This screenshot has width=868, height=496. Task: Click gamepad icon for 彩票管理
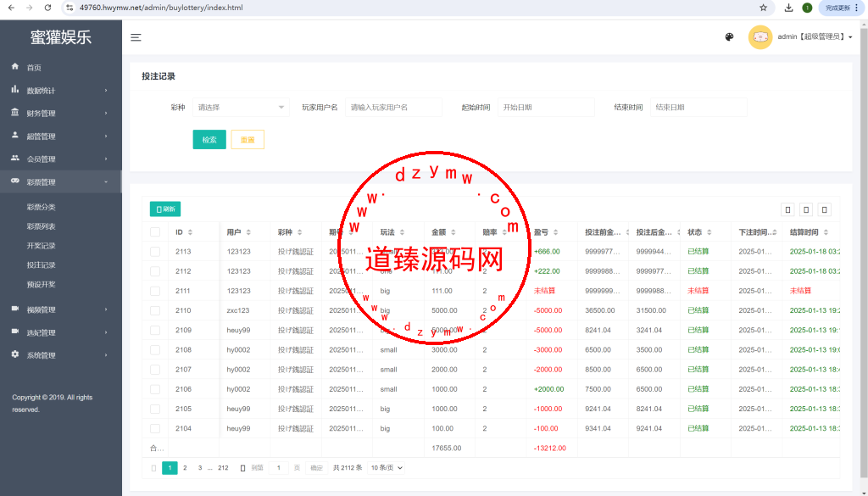click(x=15, y=181)
